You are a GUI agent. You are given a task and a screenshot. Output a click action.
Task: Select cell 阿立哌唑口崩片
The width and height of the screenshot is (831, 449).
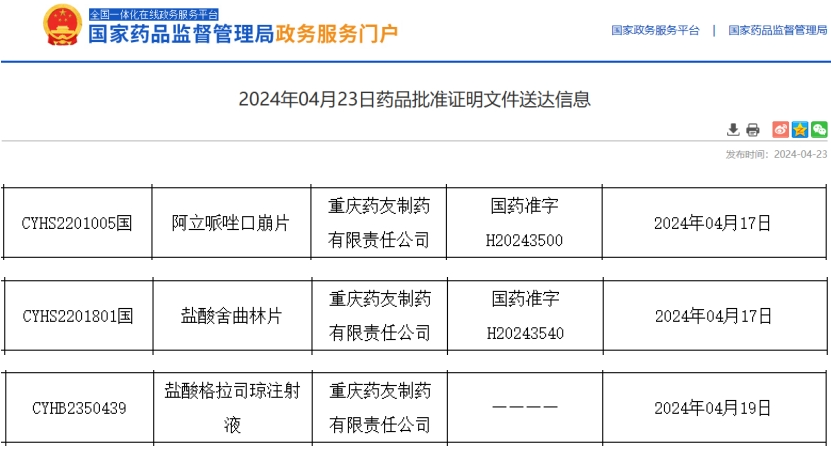point(231,223)
